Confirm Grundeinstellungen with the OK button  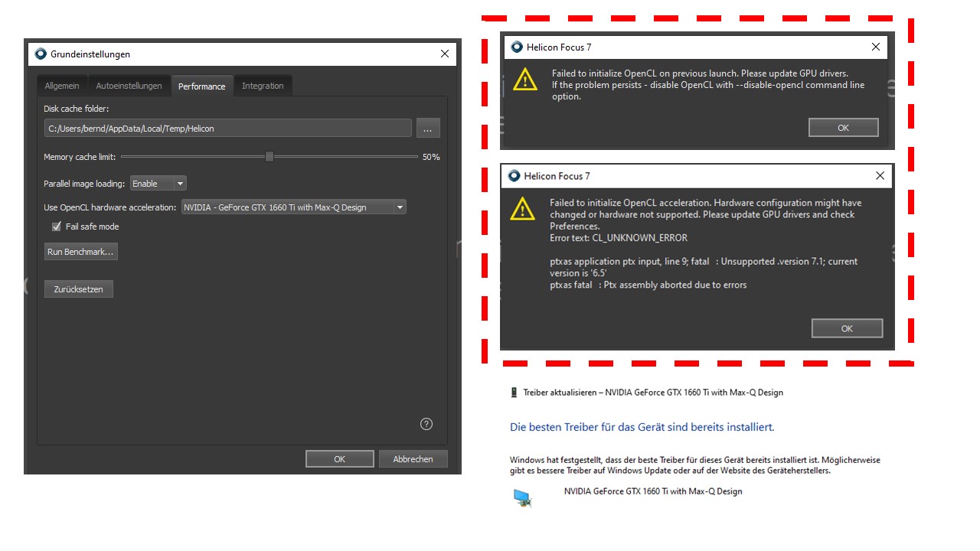(x=340, y=459)
